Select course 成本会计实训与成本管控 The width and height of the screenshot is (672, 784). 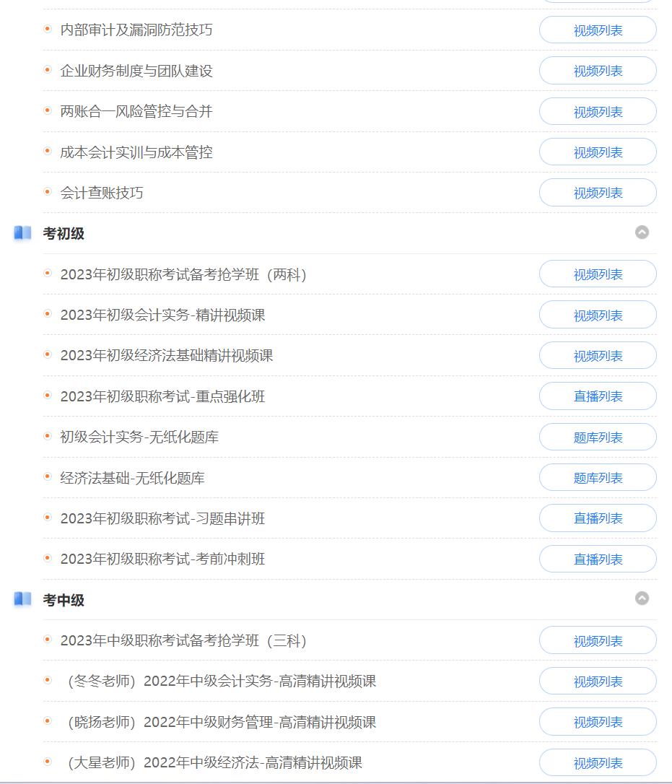[x=136, y=152]
